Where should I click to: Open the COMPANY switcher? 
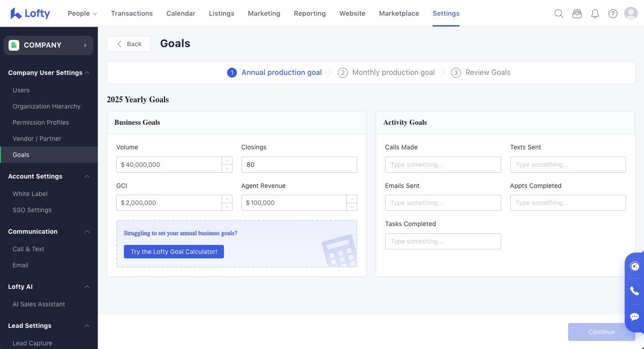click(x=48, y=45)
